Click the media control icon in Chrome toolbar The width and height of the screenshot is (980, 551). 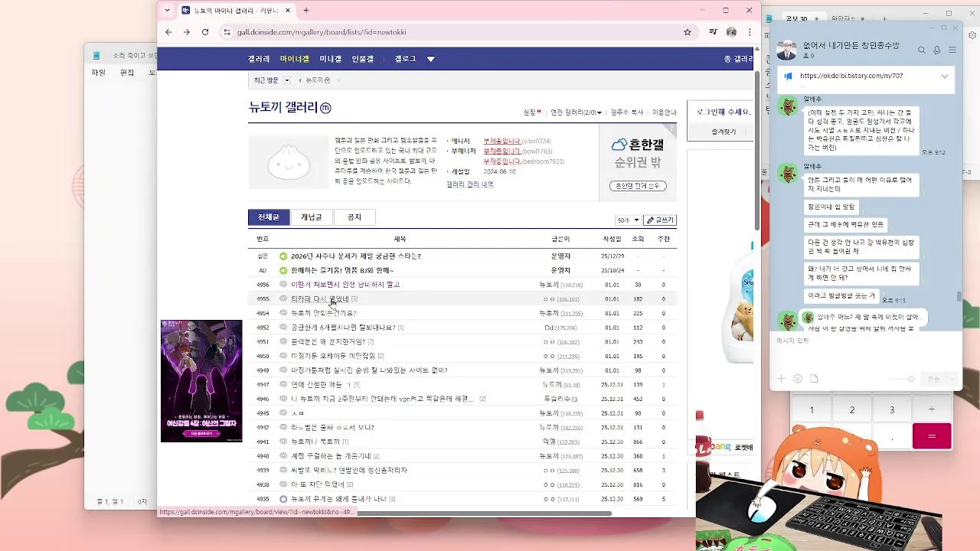click(713, 32)
